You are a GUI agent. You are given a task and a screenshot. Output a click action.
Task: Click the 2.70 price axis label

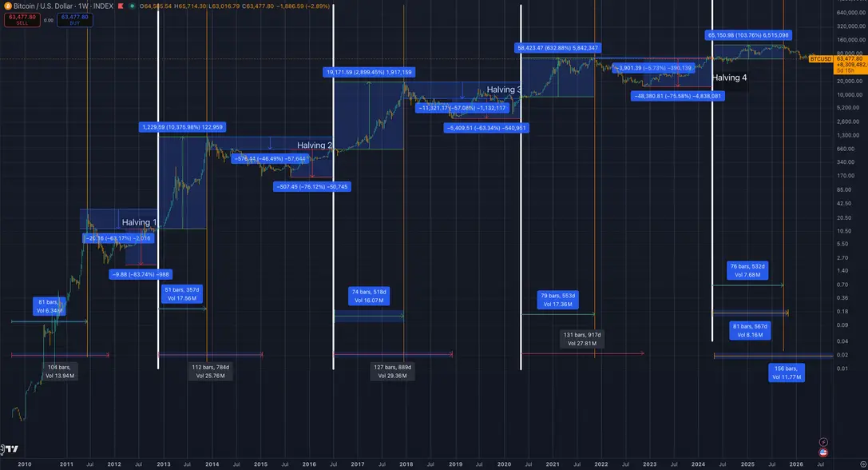point(842,257)
